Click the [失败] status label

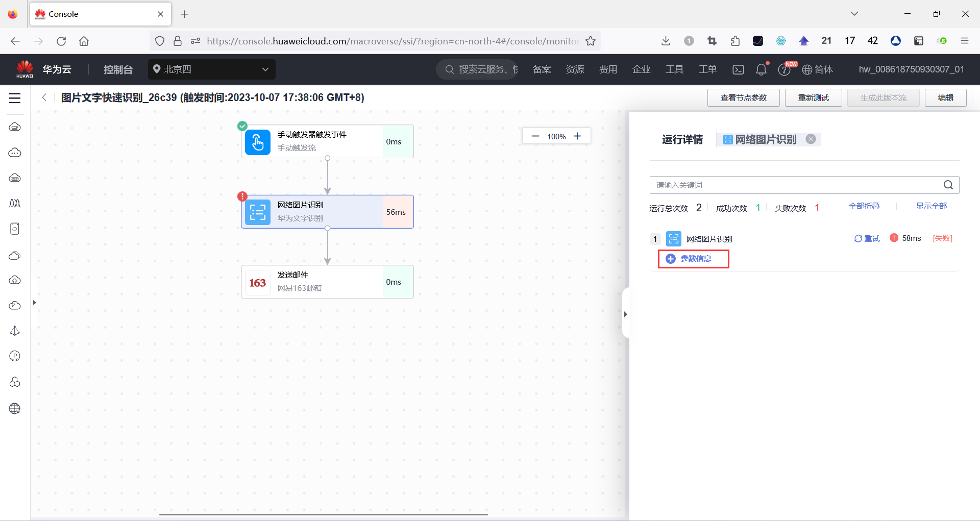943,238
